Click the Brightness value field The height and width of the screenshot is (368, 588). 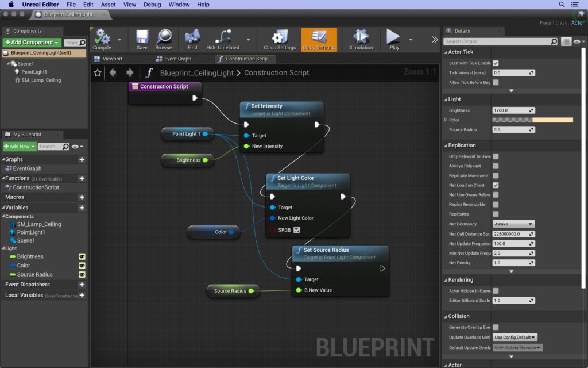coord(513,110)
